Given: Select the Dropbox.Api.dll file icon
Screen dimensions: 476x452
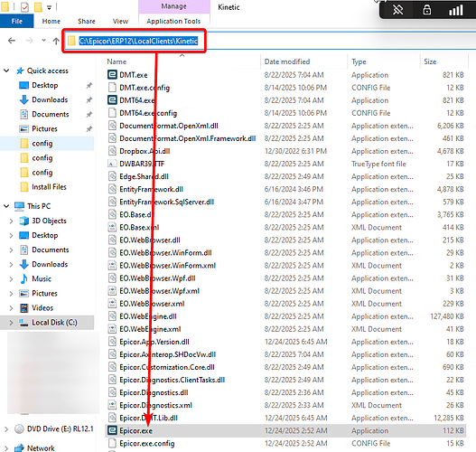Looking at the screenshot, I should [112, 151].
